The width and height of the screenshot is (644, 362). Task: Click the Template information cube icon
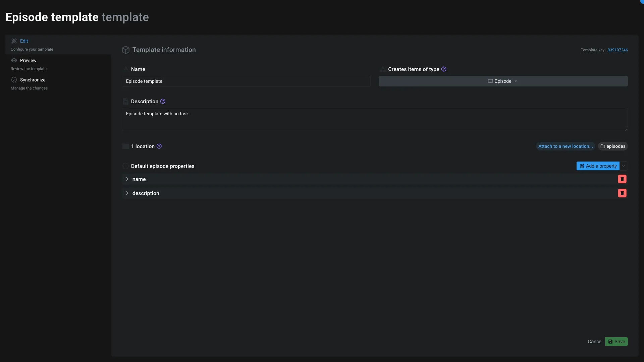pos(125,50)
